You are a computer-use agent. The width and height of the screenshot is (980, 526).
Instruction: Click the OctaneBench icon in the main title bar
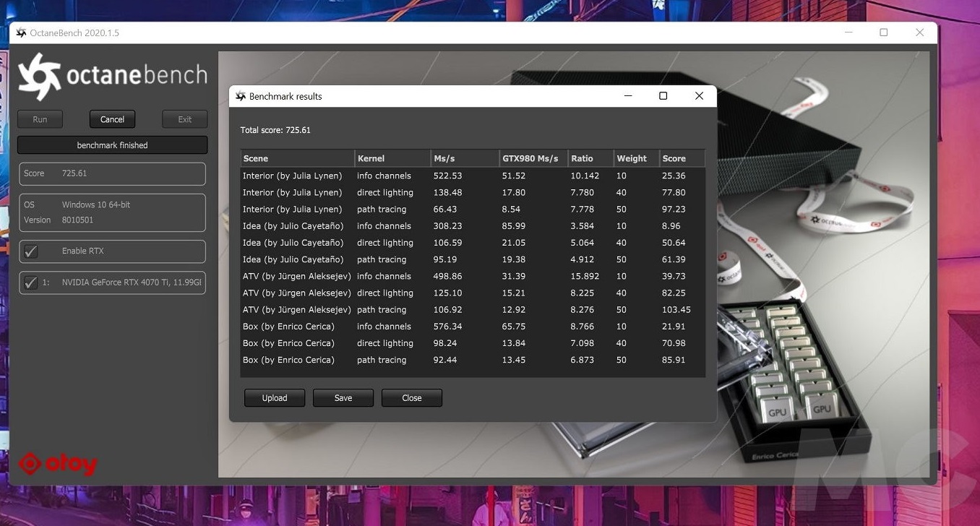(x=21, y=33)
